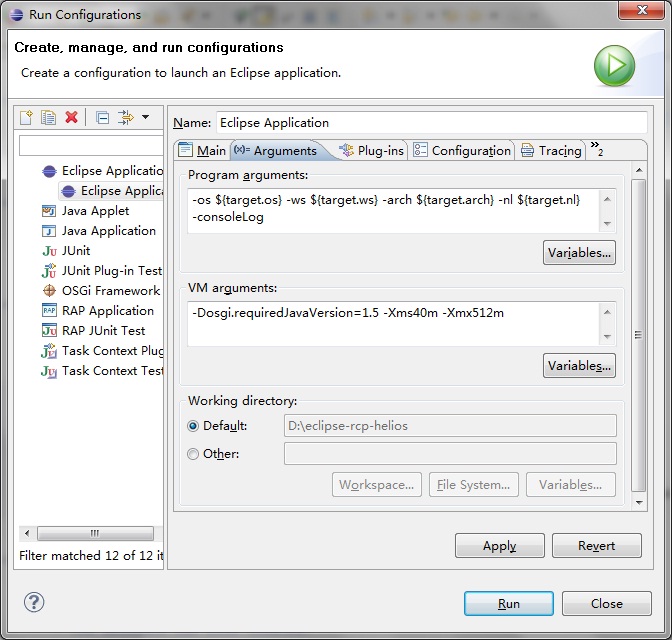Create a new launch configuration
The image size is (672, 640).
click(26, 117)
